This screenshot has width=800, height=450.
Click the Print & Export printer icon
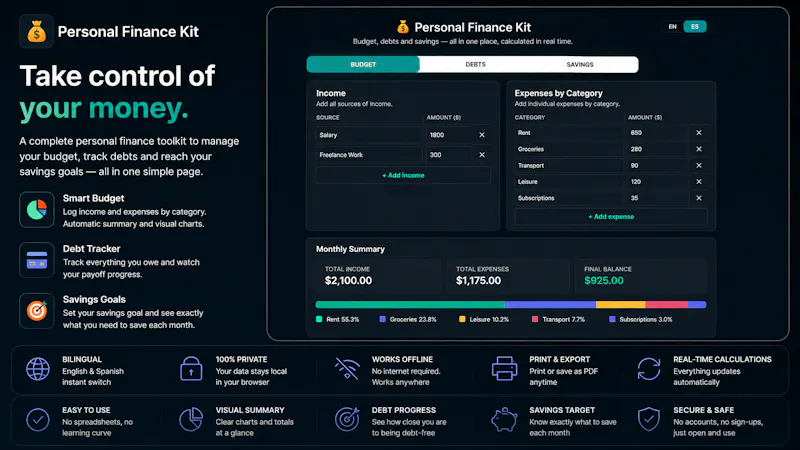point(504,368)
